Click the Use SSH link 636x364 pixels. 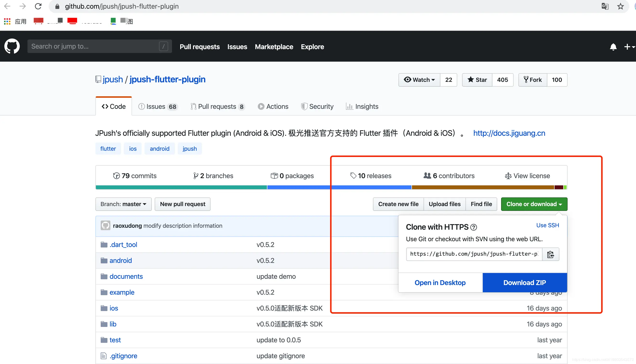pyautogui.click(x=547, y=225)
